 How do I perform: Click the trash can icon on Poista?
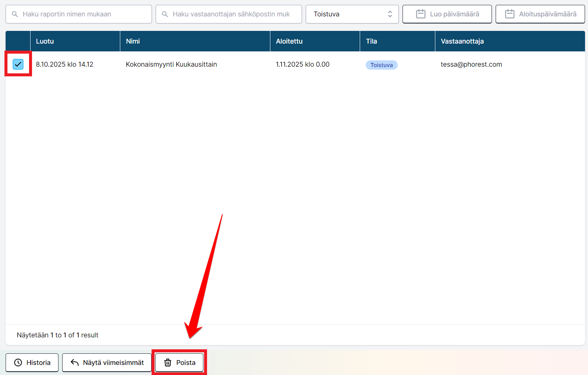point(168,363)
